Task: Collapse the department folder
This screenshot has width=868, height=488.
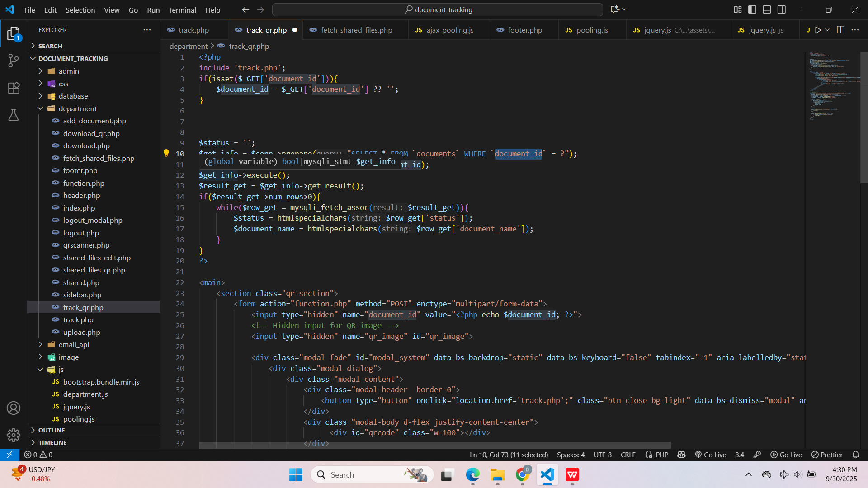Action: coord(77,108)
